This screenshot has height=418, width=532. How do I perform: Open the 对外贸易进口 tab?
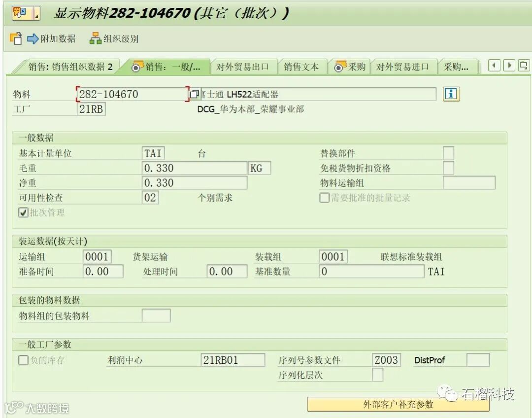(402, 67)
